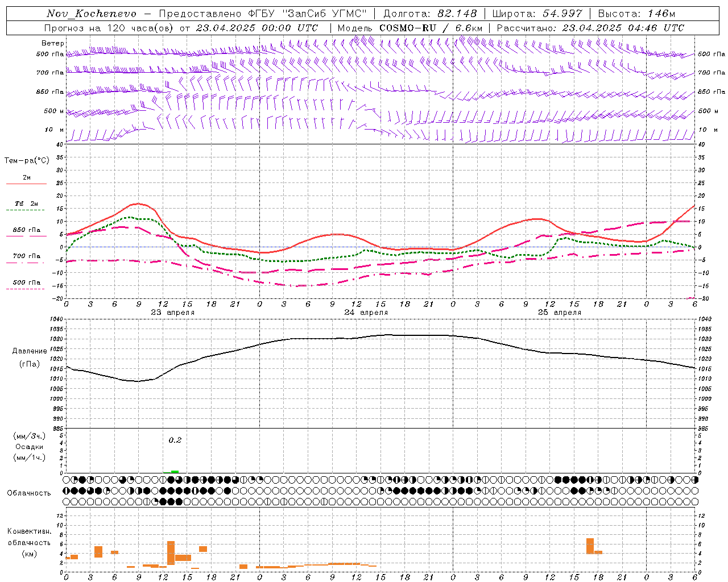The image size is (728, 582).
Task: Click the '10 м' wind level label on left
Action: (54, 130)
